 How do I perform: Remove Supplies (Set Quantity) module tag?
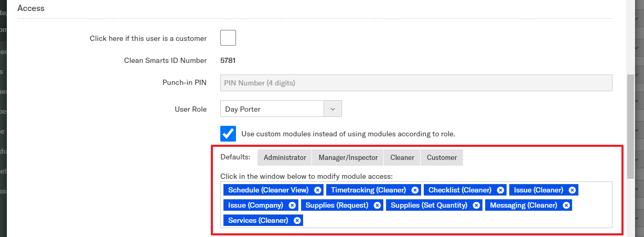pos(476,205)
